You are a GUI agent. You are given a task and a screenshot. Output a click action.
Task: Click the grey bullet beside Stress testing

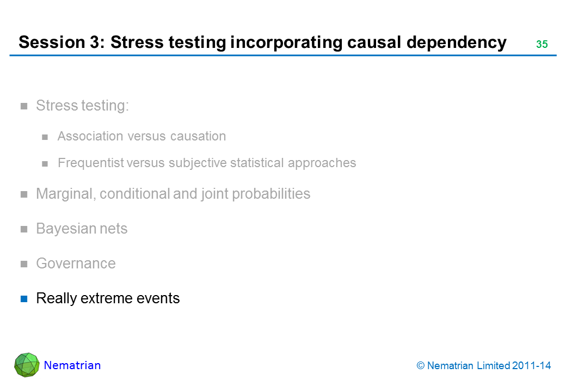(x=24, y=106)
